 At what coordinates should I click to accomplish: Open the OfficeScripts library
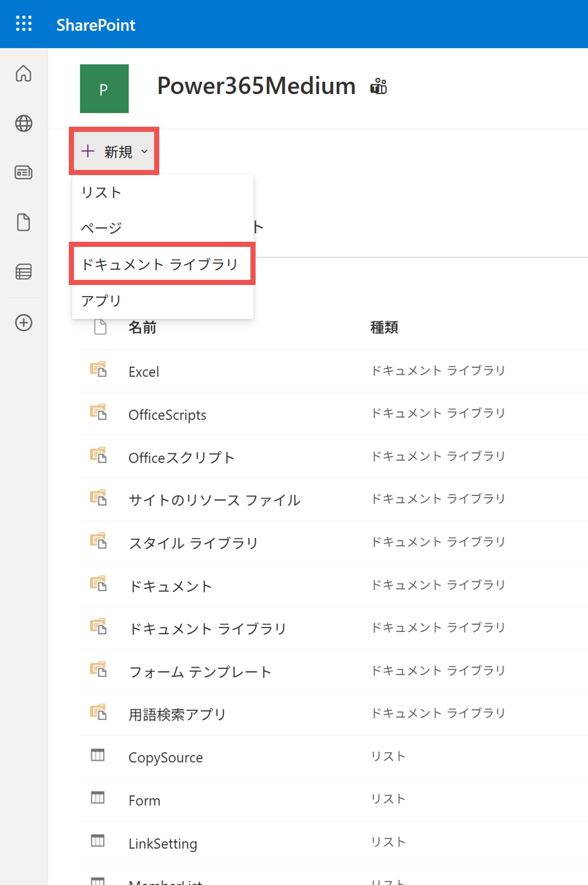click(x=168, y=415)
